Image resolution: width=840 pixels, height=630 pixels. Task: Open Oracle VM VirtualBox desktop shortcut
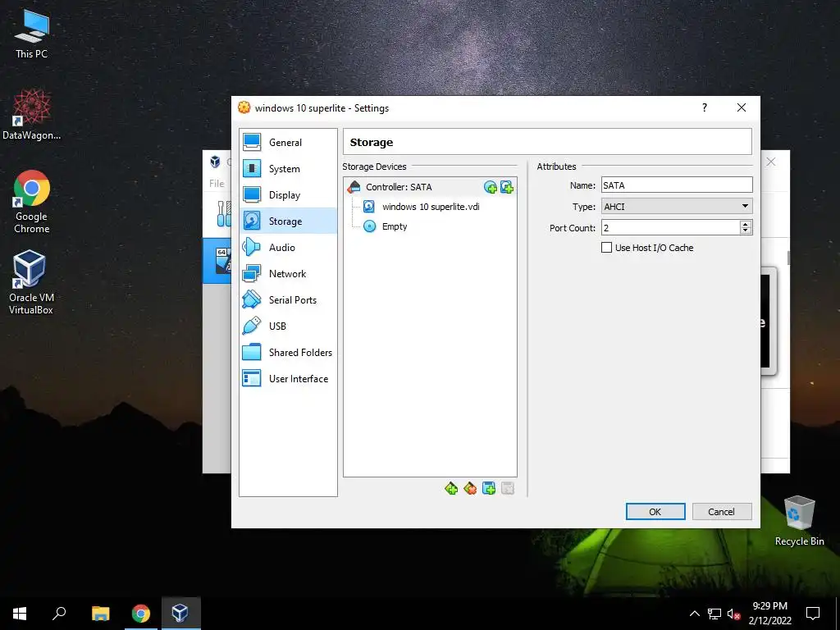[31, 282]
